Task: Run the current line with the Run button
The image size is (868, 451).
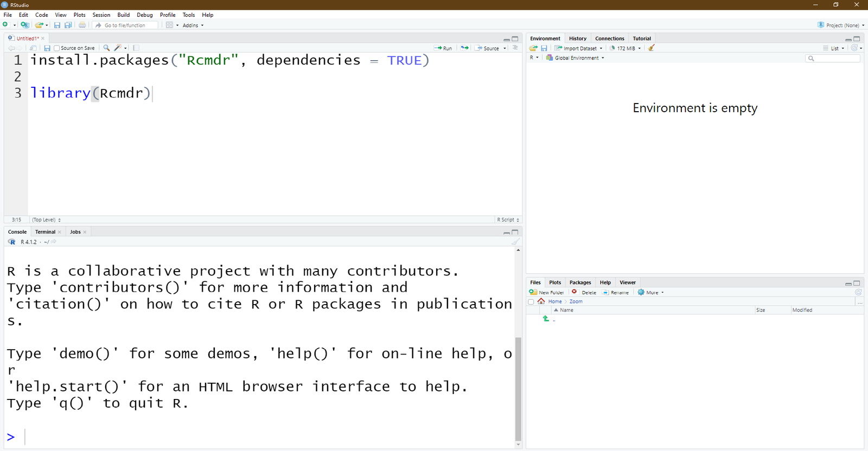Action: coord(443,48)
